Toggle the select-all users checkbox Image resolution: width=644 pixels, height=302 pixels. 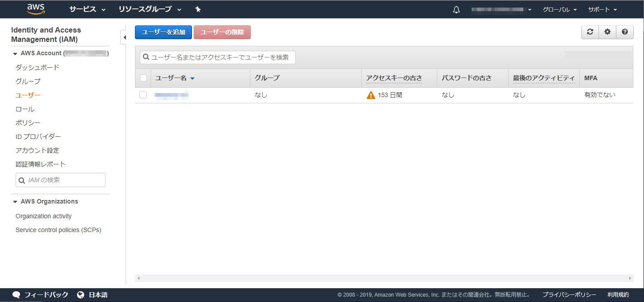pyautogui.click(x=143, y=78)
